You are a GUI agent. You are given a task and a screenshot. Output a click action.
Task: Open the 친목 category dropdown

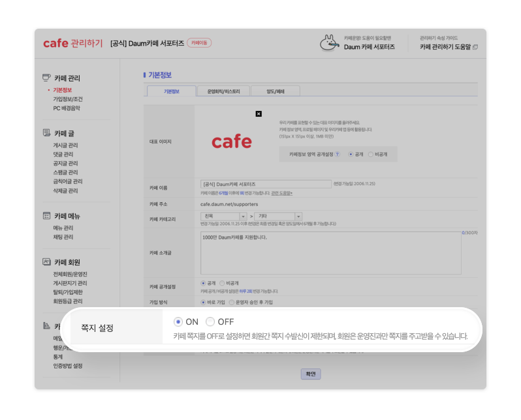223,216
